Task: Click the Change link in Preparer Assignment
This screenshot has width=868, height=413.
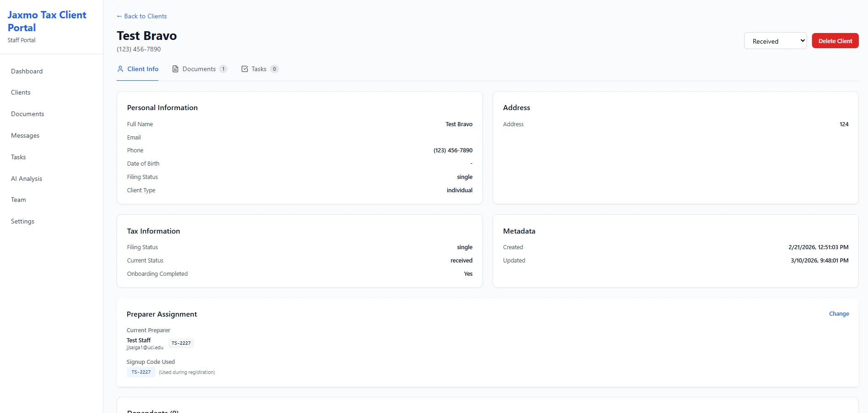Action: point(839,314)
